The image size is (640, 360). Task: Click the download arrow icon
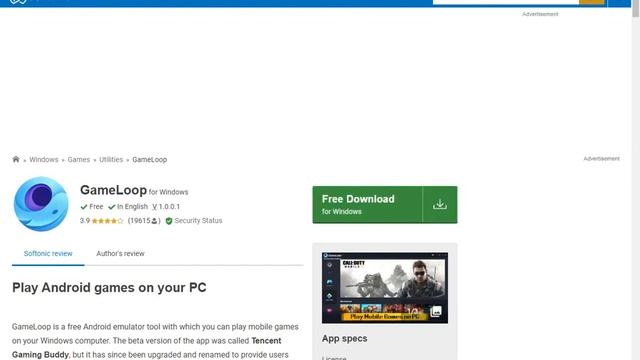pos(440,204)
